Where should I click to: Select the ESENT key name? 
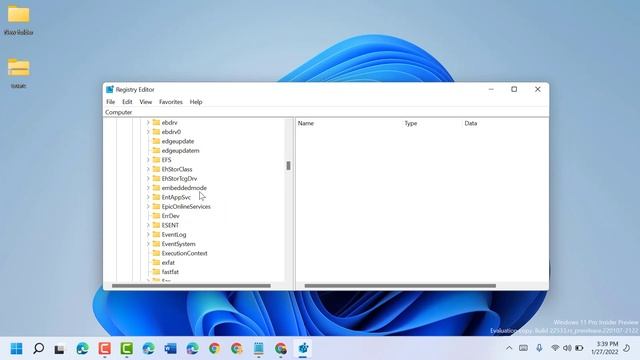point(170,225)
